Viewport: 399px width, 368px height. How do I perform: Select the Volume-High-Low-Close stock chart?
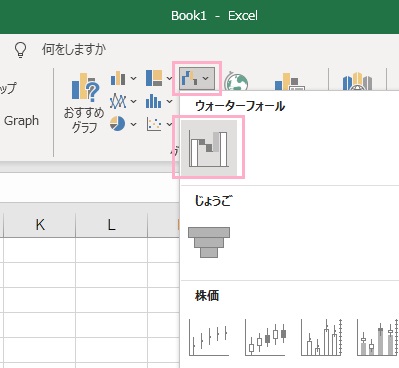(x=322, y=337)
